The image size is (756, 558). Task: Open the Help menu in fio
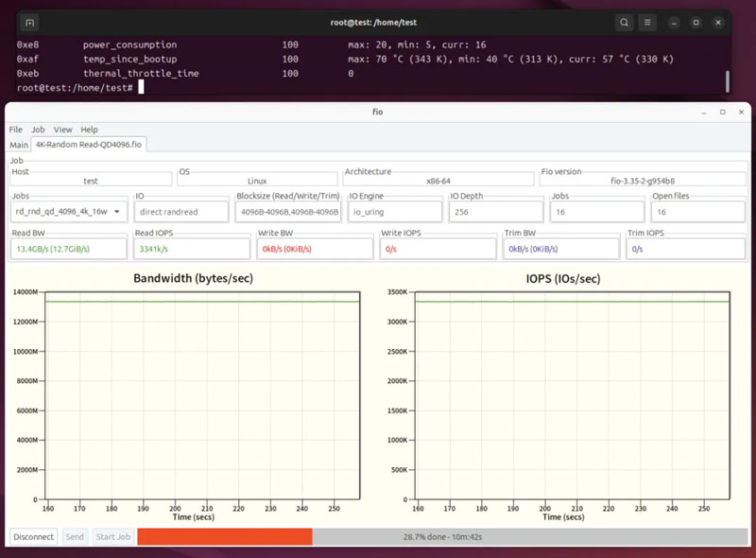89,130
